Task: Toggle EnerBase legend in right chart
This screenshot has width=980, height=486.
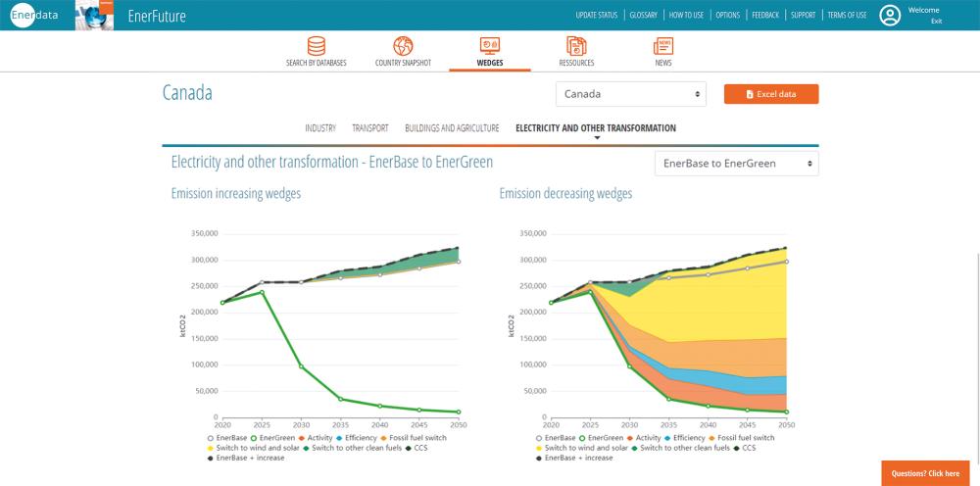Action: 557,438
